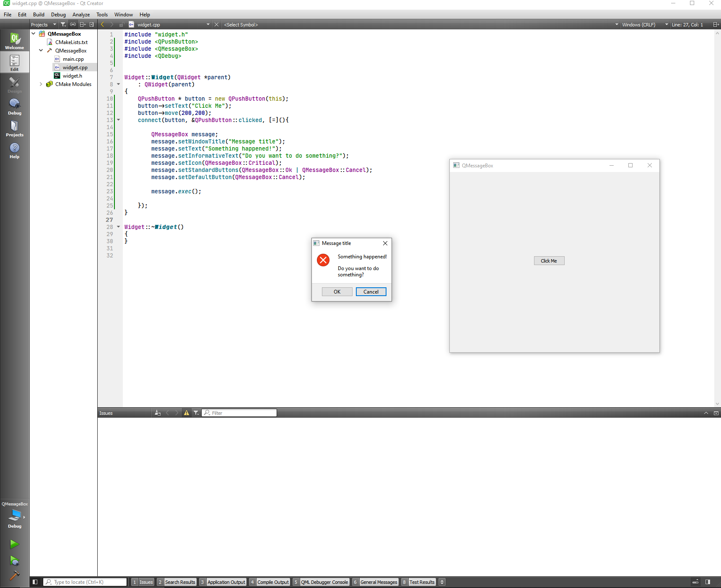721x588 pixels.
Task: Open the Projects view dropdown
Action: coord(44,24)
